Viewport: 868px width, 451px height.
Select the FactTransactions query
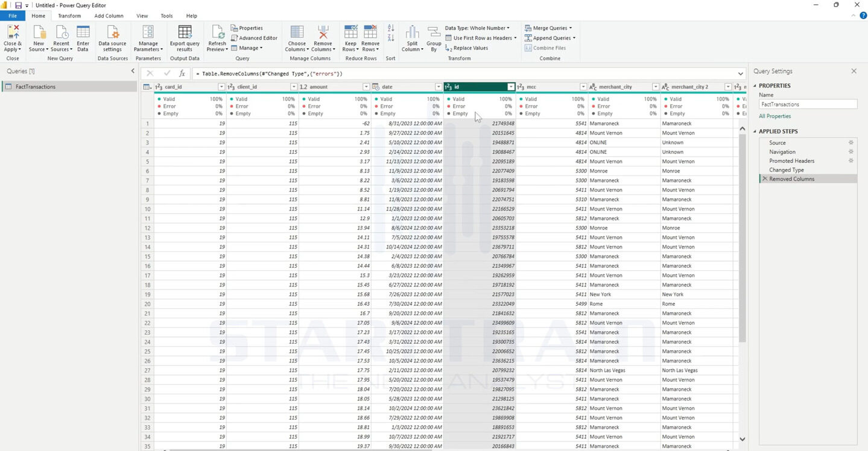(69, 87)
